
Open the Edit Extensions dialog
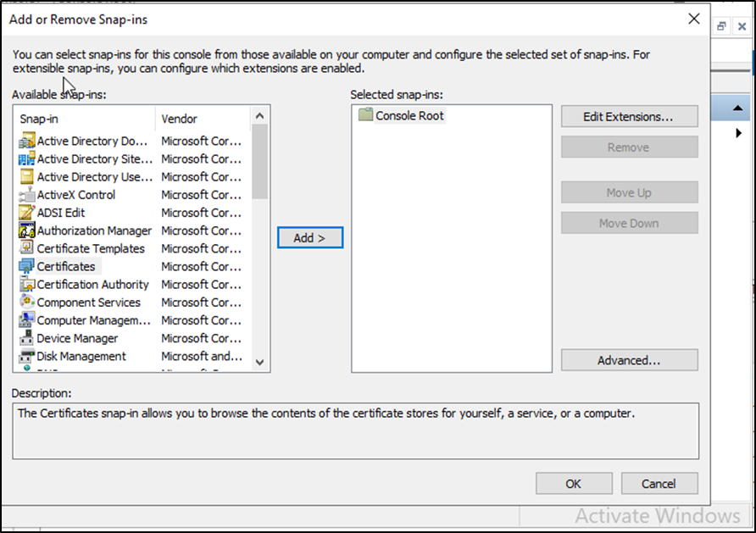click(629, 116)
